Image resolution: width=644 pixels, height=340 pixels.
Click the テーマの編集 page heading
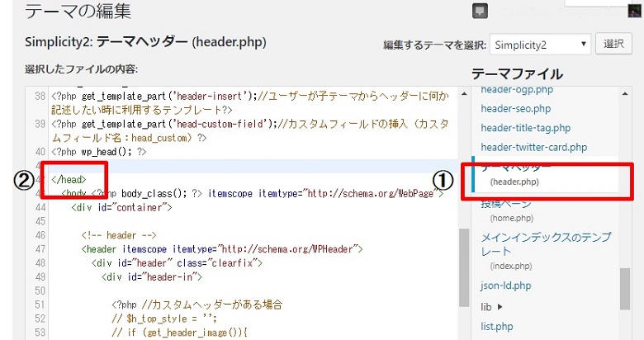tap(78, 10)
